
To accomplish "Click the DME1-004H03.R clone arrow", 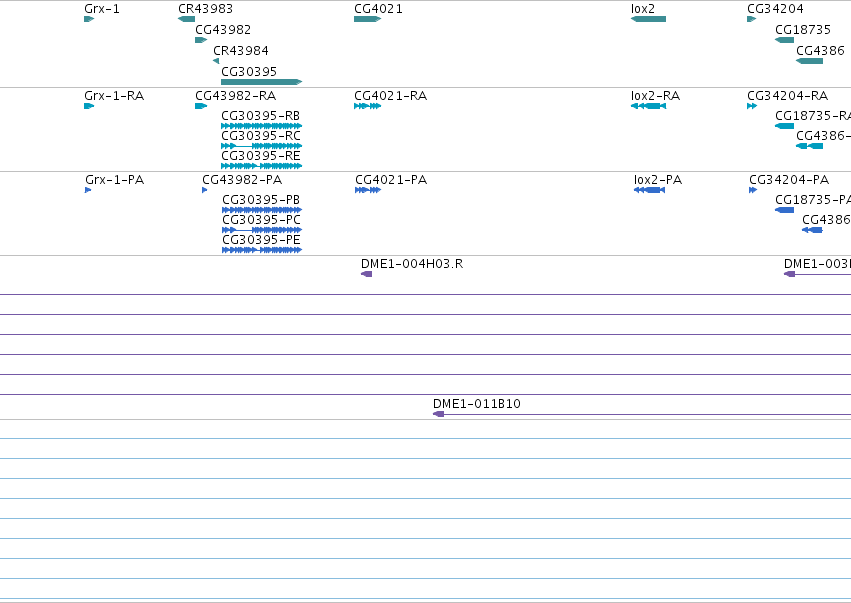I will tap(366, 274).
